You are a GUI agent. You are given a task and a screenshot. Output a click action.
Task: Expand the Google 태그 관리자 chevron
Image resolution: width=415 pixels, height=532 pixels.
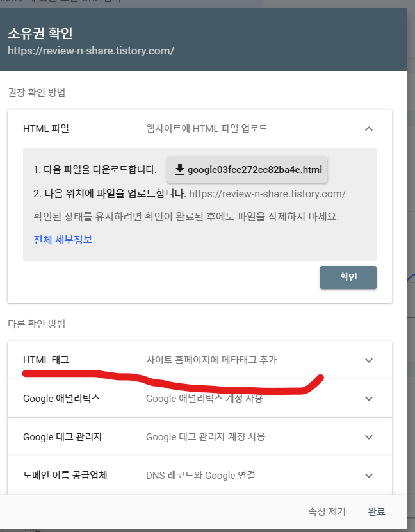[x=369, y=437]
